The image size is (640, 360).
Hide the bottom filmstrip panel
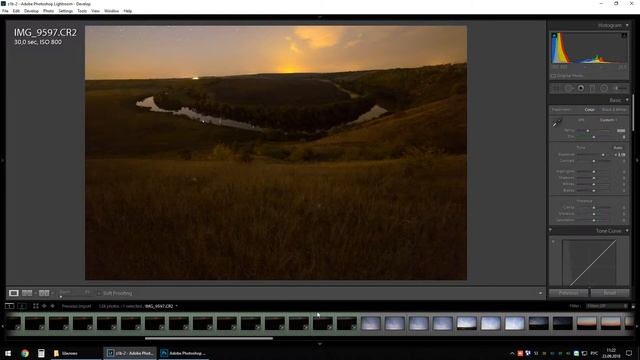pos(320,344)
